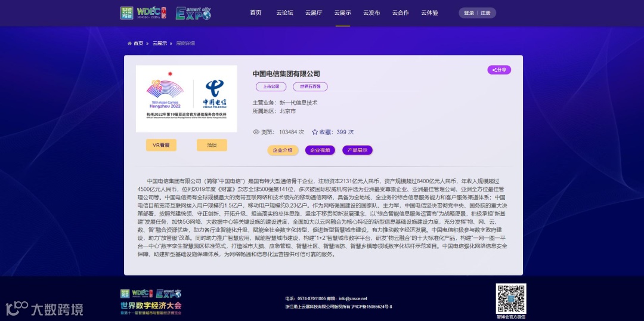Click 展商详细 breadcrumb text
The height and width of the screenshot is (321, 644).
click(x=185, y=43)
